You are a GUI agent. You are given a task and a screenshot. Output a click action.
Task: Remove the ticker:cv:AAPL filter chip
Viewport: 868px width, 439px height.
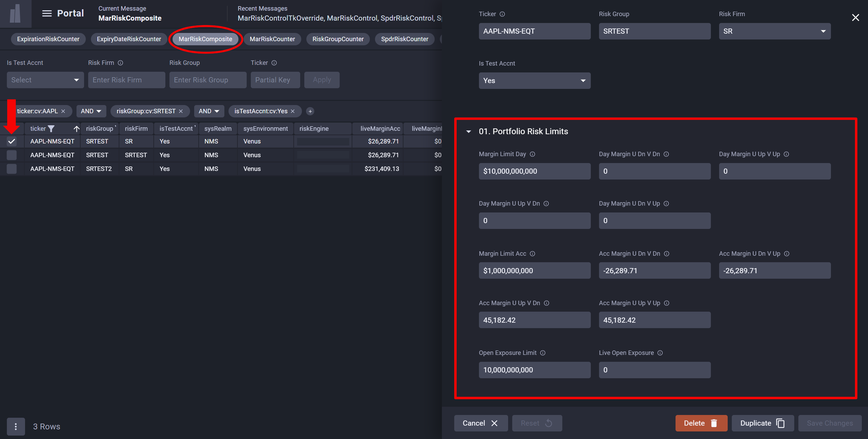tap(63, 111)
